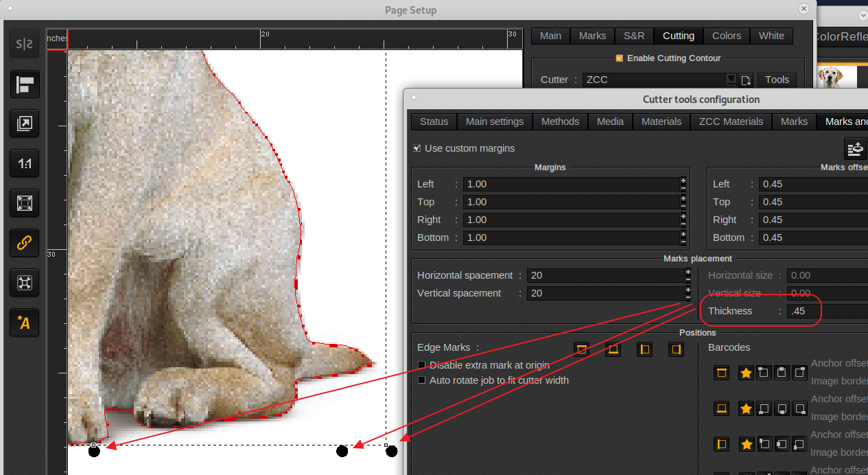Toggle the top edge mark position icon
This screenshot has height=475, width=868.
click(x=582, y=349)
